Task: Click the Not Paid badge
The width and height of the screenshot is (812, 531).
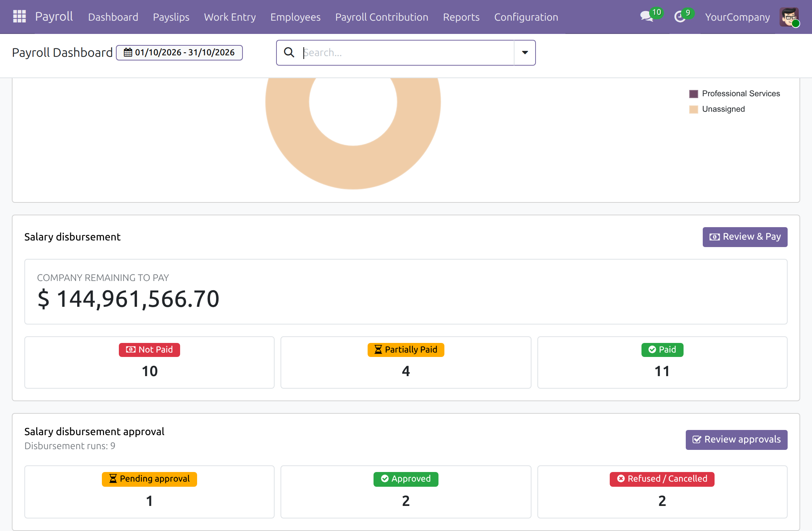Action: [x=149, y=350]
